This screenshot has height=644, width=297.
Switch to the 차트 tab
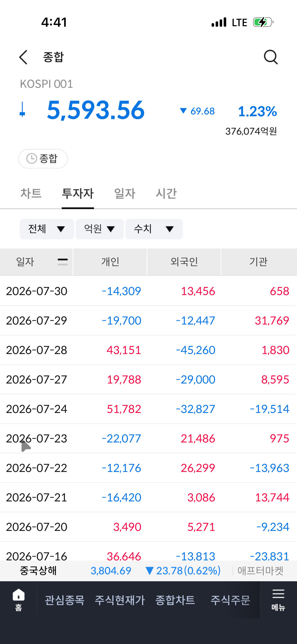[31, 194]
